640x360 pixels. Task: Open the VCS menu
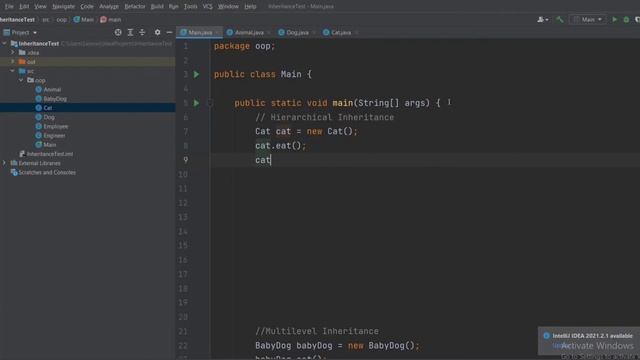pos(207,7)
